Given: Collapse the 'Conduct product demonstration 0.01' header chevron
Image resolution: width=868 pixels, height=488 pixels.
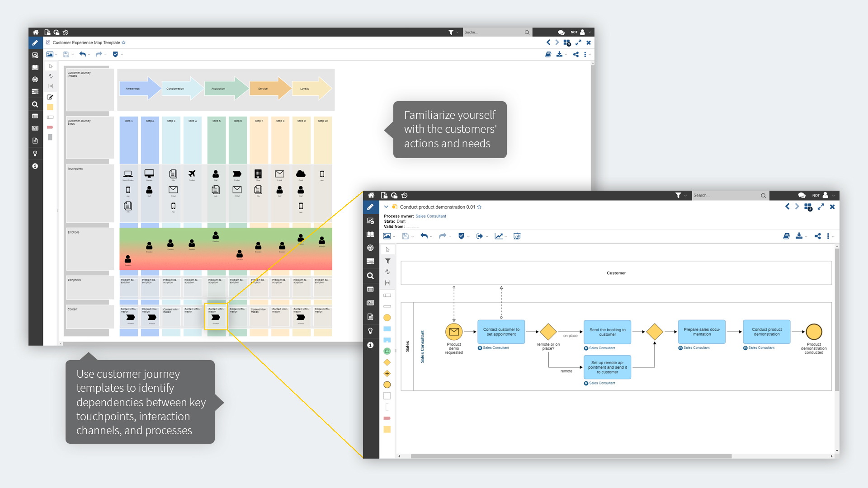Looking at the screenshot, I should pyautogui.click(x=387, y=207).
